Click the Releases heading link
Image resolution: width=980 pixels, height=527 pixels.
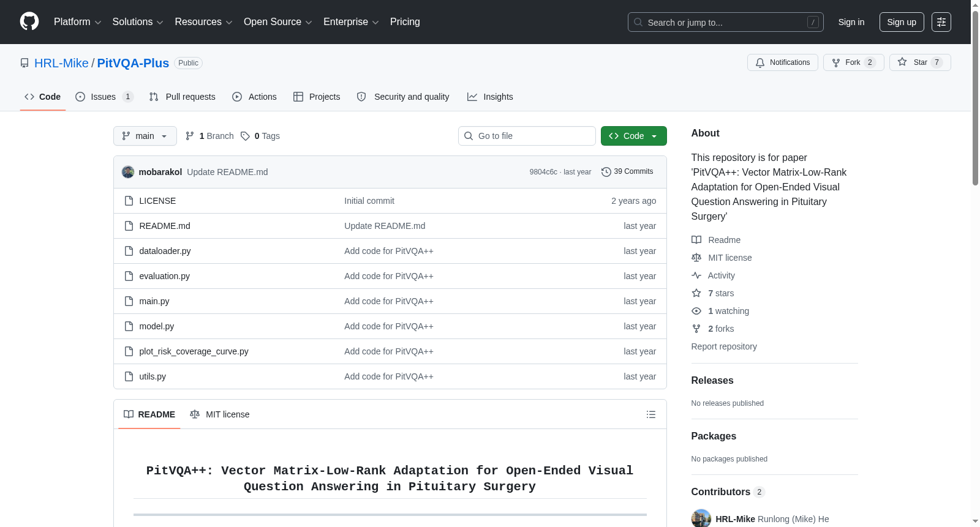pos(712,380)
